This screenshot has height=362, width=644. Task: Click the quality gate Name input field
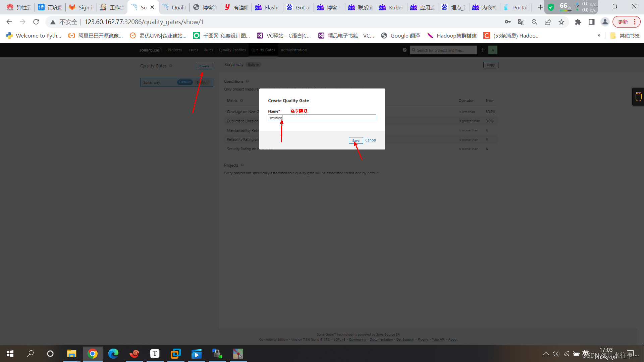(x=322, y=118)
